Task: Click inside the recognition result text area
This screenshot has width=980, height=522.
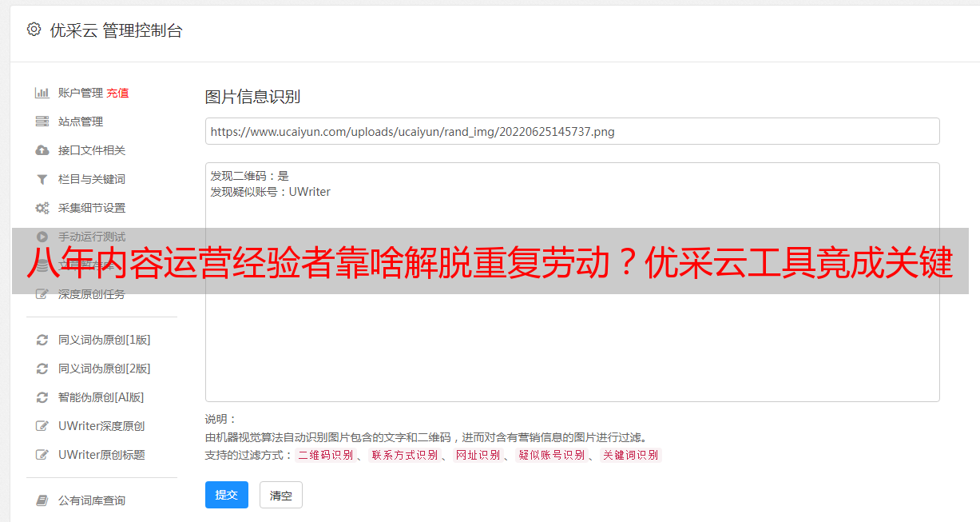Action: [x=572, y=281]
